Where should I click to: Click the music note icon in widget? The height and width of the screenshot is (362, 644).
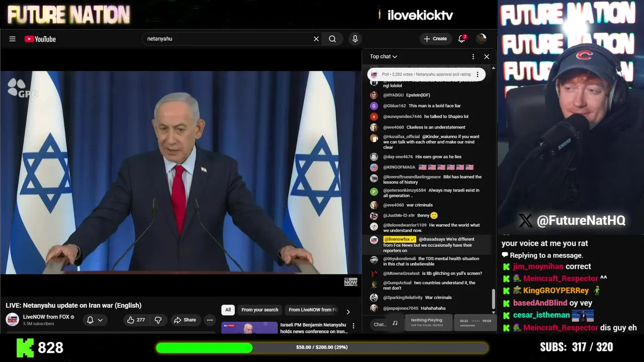(x=395, y=323)
